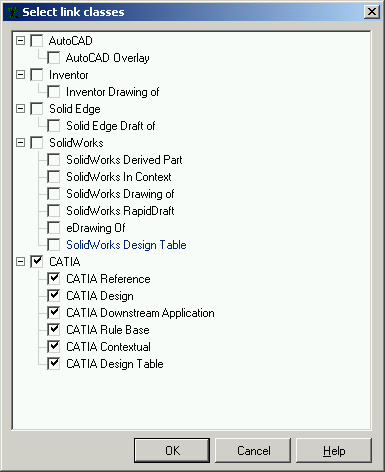Uncheck CATIA Rule Base checkbox
The image size is (385, 472).
point(53,330)
